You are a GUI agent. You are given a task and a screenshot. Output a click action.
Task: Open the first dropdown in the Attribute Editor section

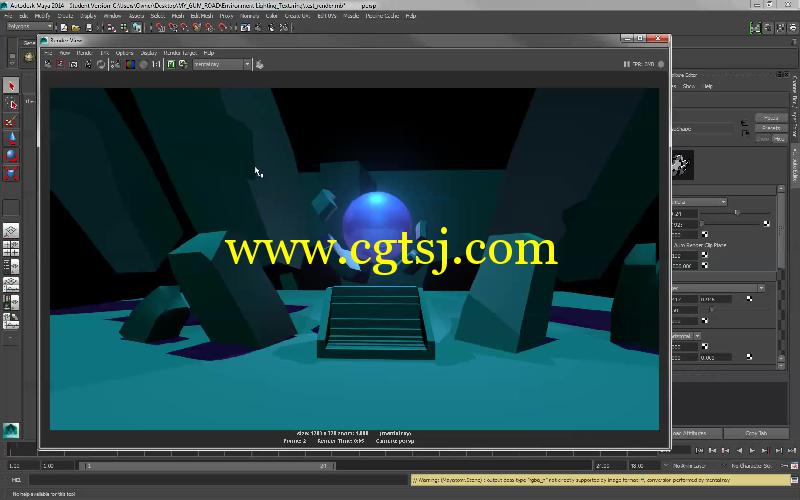[x=699, y=202]
